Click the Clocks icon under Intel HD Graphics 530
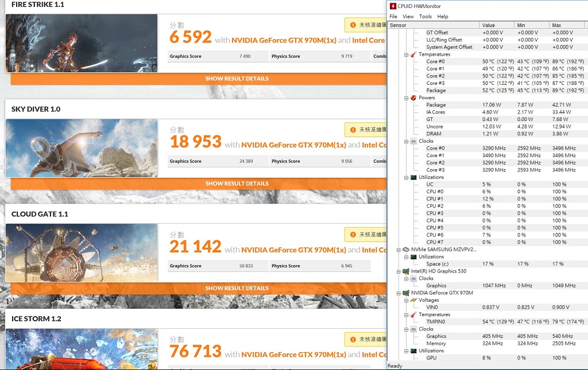The image size is (588, 370). click(x=413, y=278)
